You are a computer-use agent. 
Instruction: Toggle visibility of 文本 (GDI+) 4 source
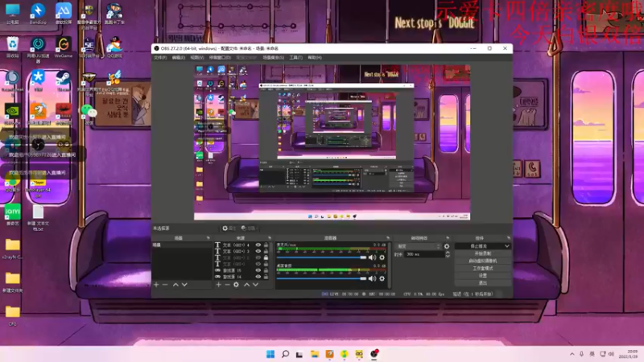point(258,245)
